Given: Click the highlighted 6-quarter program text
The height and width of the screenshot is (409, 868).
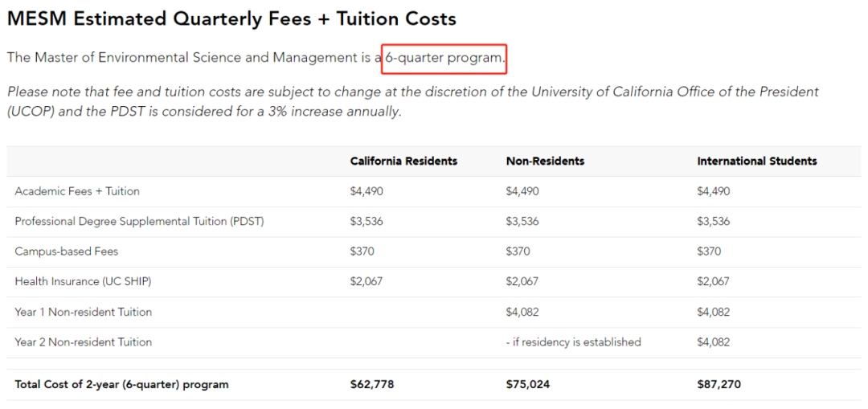Looking at the screenshot, I should (445, 58).
